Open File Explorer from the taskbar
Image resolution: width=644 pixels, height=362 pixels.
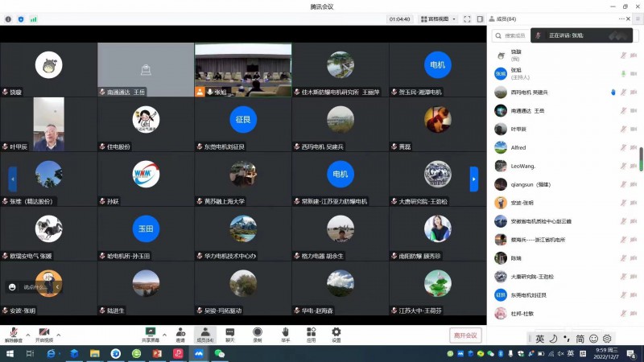(95, 353)
